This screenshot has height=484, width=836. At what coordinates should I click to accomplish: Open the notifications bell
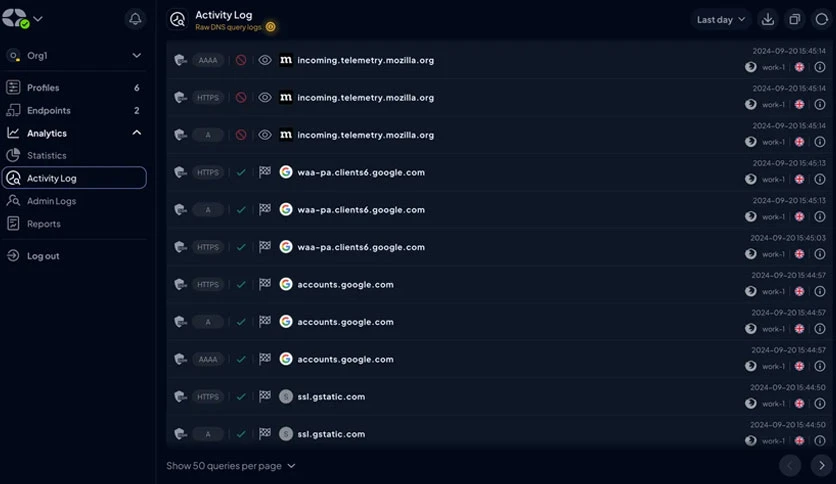135,19
